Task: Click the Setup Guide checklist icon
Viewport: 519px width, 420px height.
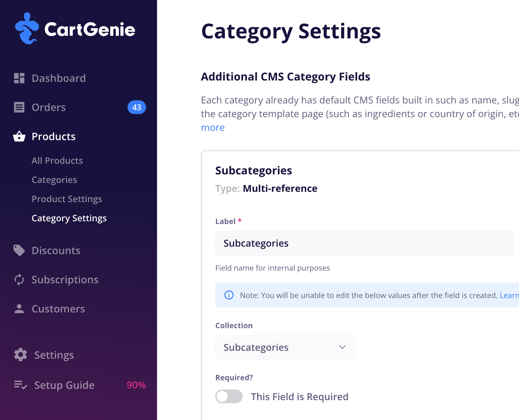Action: click(x=21, y=385)
